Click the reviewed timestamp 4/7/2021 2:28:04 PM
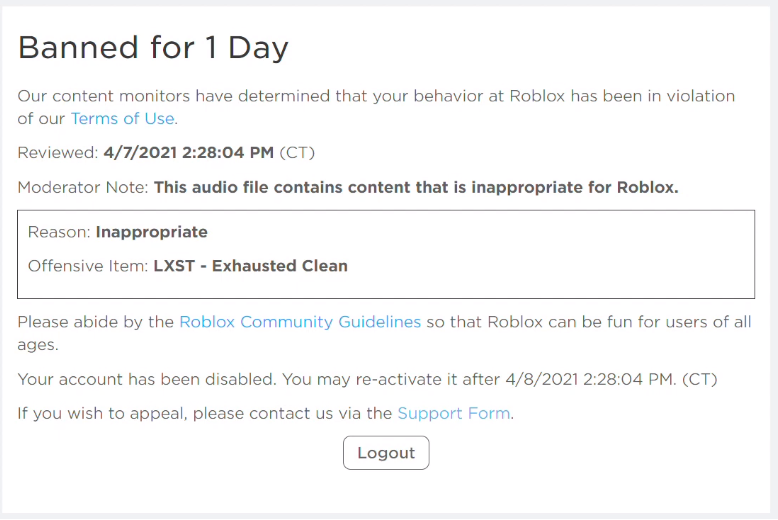Viewport: 778px width, 520px height. pos(188,153)
